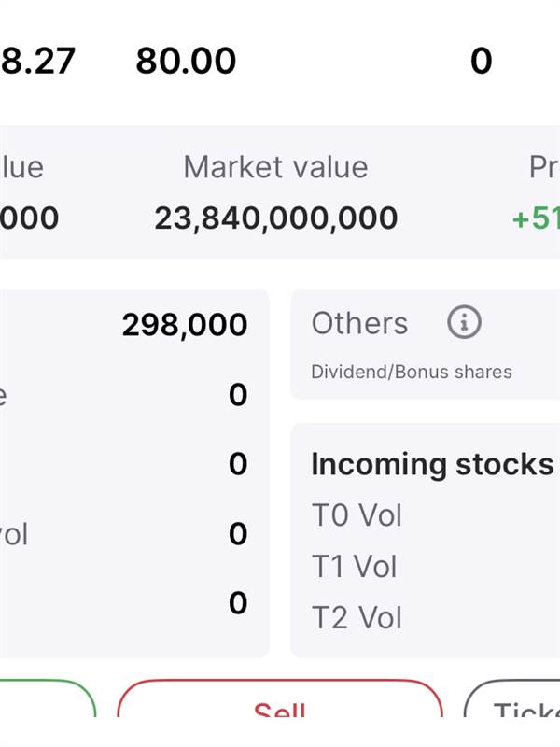Viewport: 560px width, 747px height.
Task: Tap the Market value label
Action: 275,167
